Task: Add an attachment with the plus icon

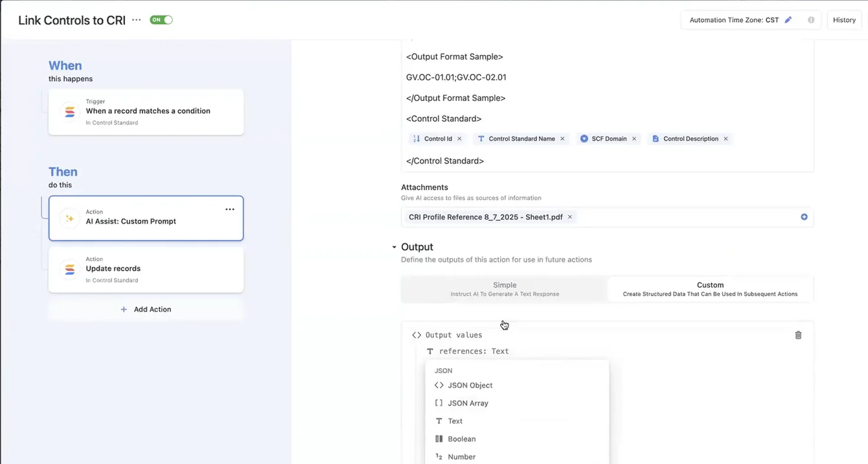Action: (804, 217)
